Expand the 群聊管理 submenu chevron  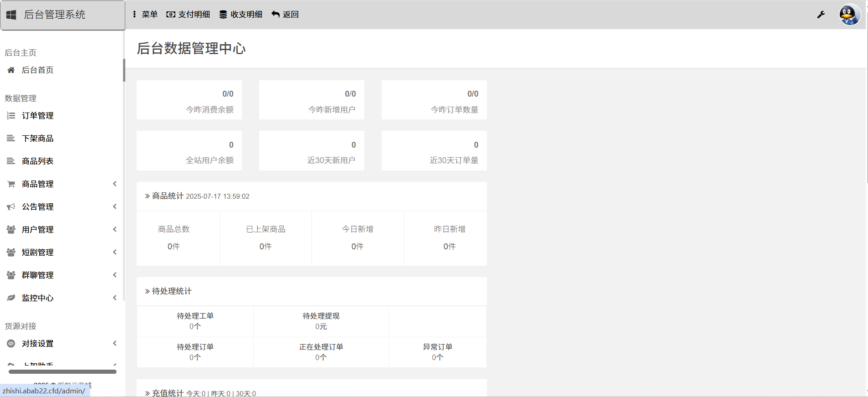pos(115,275)
